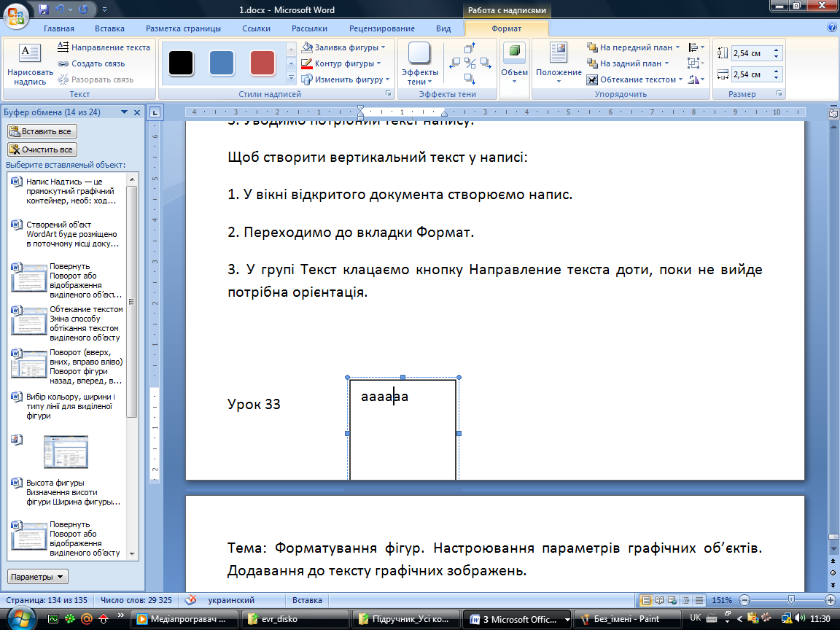The width and height of the screenshot is (840, 630).
Task: Open the Размер dialog launcher
Action: tap(779, 94)
